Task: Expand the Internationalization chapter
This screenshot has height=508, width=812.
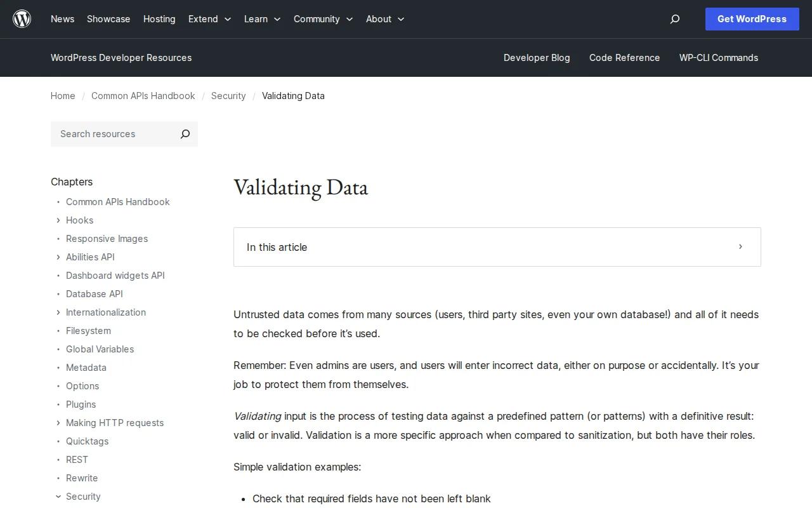Action: (58, 312)
